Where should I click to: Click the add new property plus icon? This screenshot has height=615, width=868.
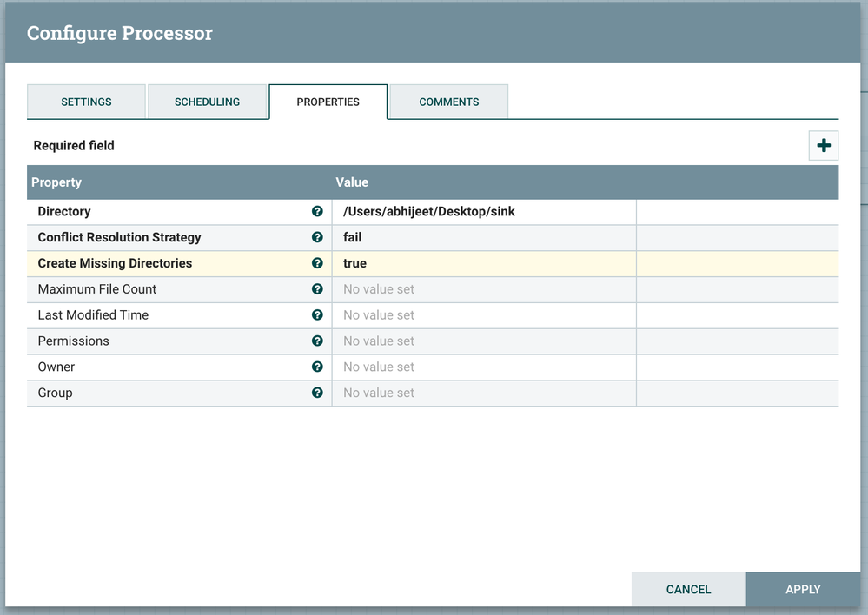coord(823,146)
